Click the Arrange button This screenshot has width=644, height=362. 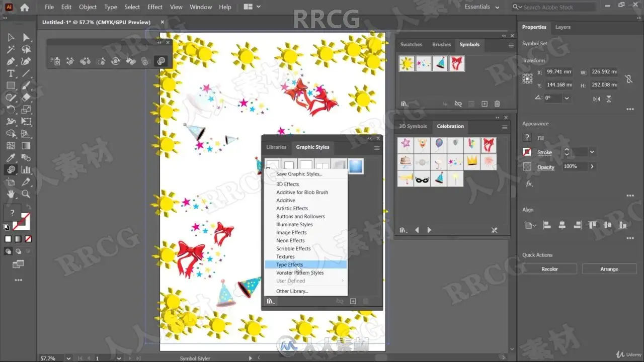click(x=609, y=269)
